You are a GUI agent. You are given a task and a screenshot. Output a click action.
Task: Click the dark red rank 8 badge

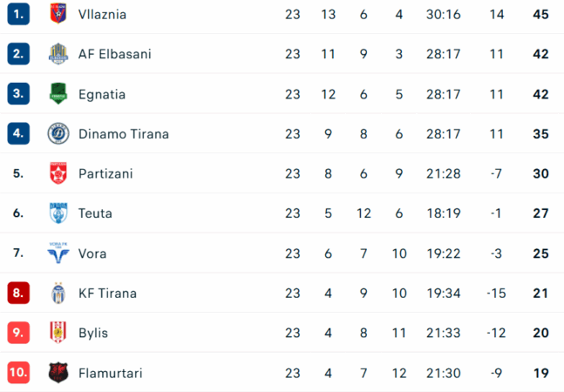(18, 294)
